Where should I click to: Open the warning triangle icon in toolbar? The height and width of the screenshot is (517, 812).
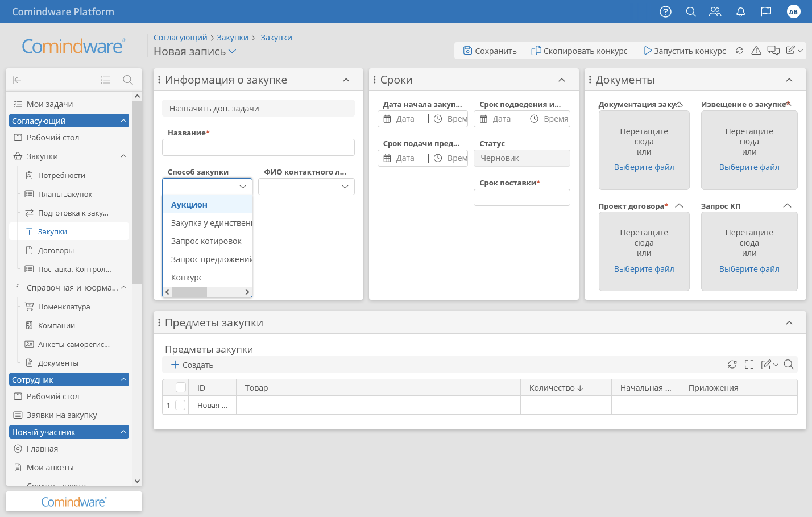click(756, 51)
